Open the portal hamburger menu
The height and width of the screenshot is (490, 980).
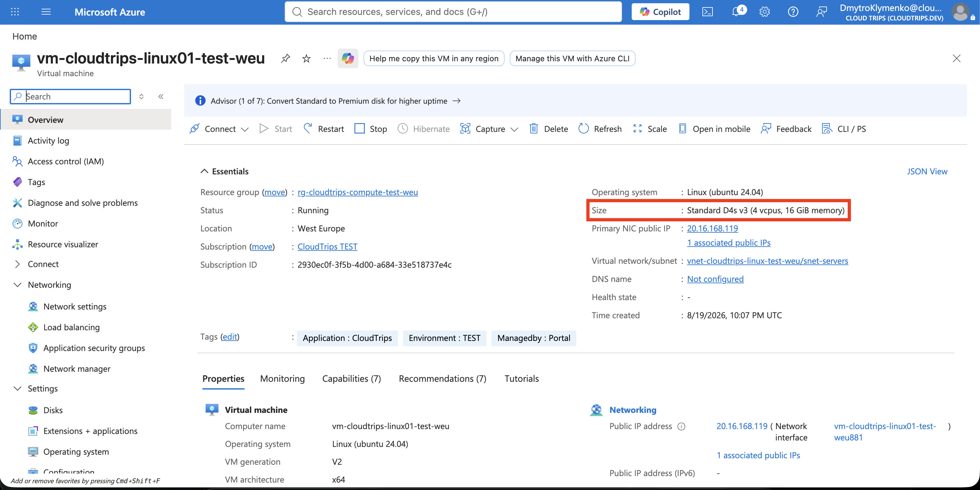(x=46, y=12)
